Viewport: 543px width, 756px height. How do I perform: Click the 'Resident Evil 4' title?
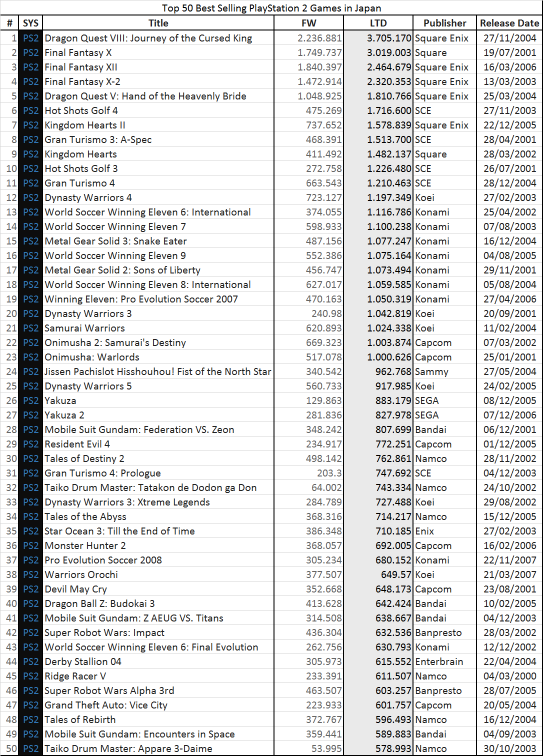77,444
